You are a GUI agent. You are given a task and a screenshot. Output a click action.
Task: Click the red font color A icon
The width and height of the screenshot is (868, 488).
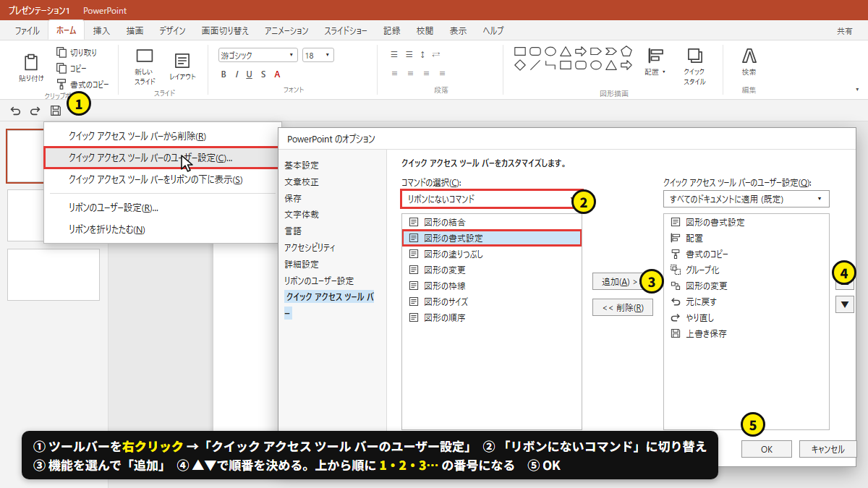[277, 74]
